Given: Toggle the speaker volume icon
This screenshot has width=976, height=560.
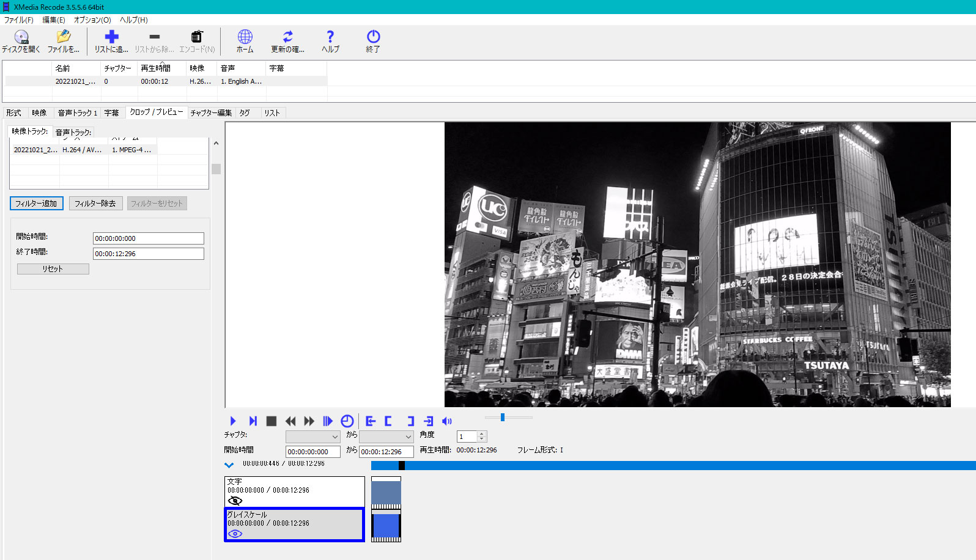Looking at the screenshot, I should coord(447,421).
